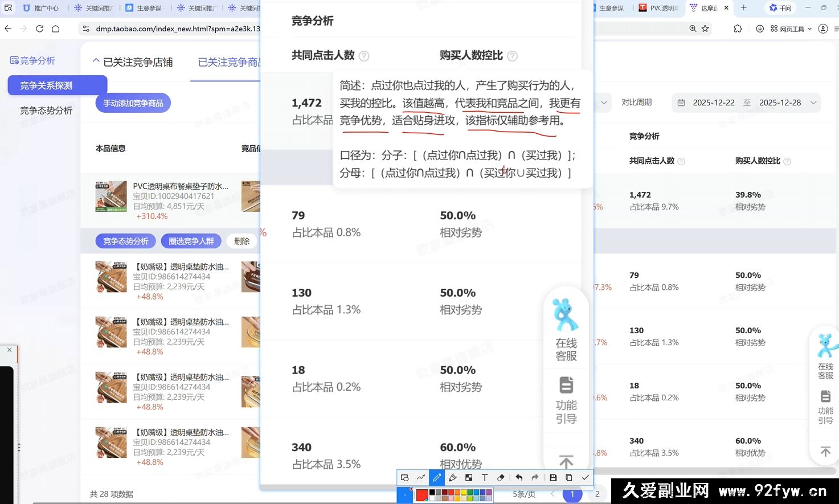
Task: Click the save annotation icon
Action: (552, 477)
